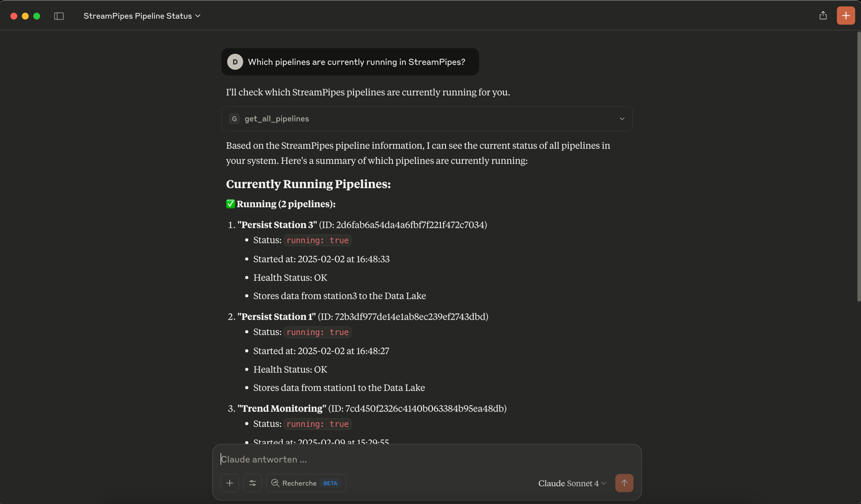Toggle the sidebar panel icon
This screenshot has width=861, height=504.
[x=59, y=15]
